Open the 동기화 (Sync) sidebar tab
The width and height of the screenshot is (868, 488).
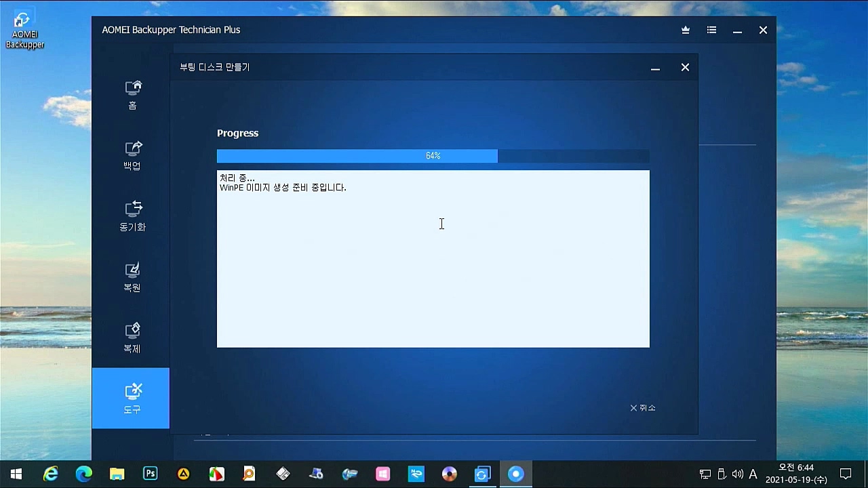coord(132,216)
